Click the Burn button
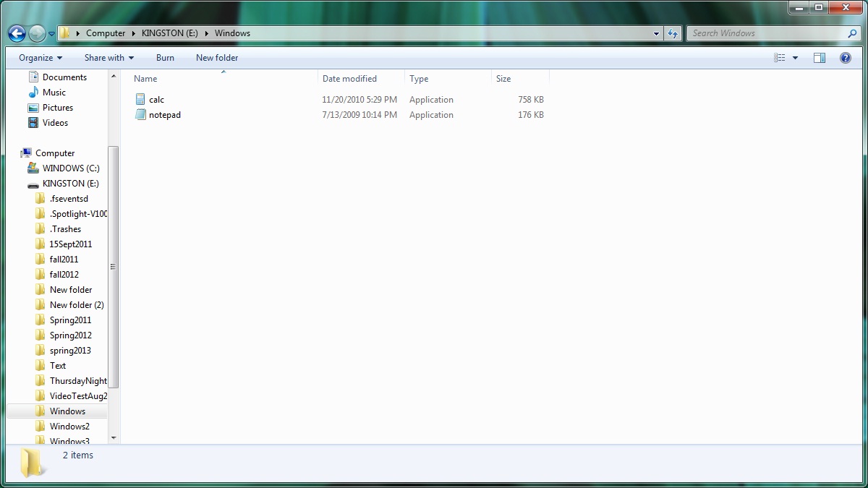This screenshot has height=488, width=868. pos(165,58)
